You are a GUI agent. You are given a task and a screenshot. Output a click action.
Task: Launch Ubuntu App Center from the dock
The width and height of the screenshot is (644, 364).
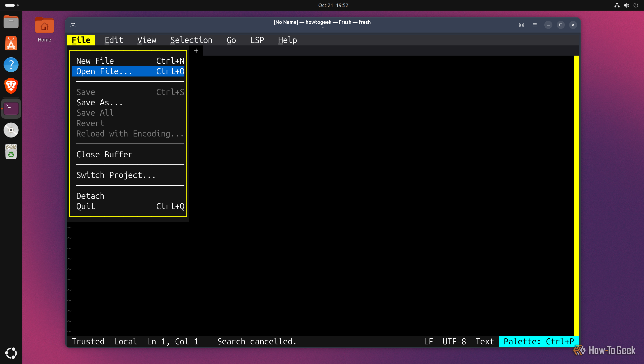pos(11,43)
